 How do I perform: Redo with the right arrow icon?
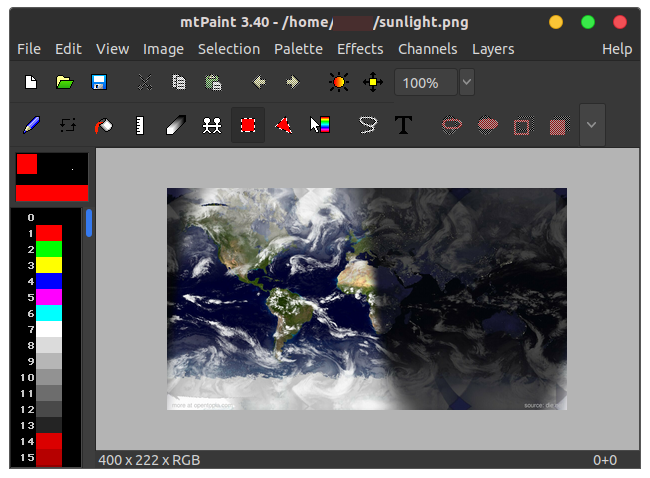[293, 82]
